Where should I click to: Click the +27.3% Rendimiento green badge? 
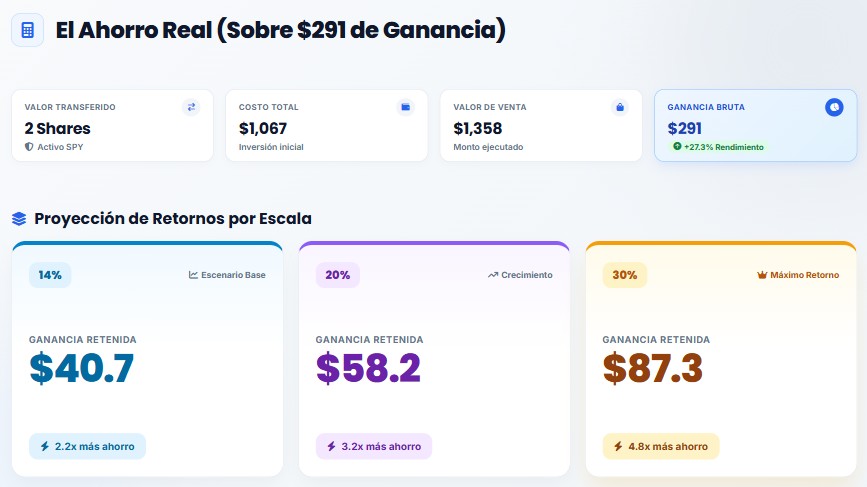tap(717, 147)
